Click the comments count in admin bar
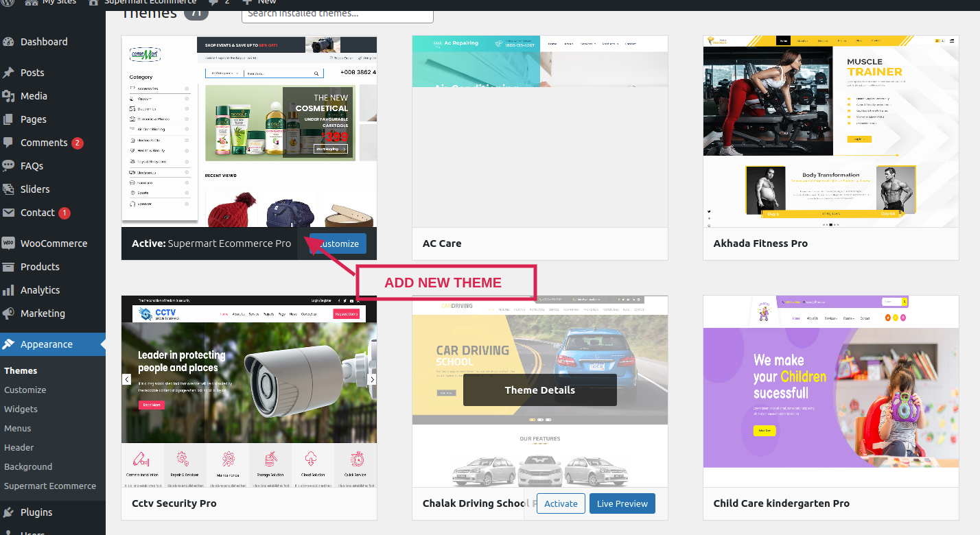The image size is (980, 535). tap(220, 3)
